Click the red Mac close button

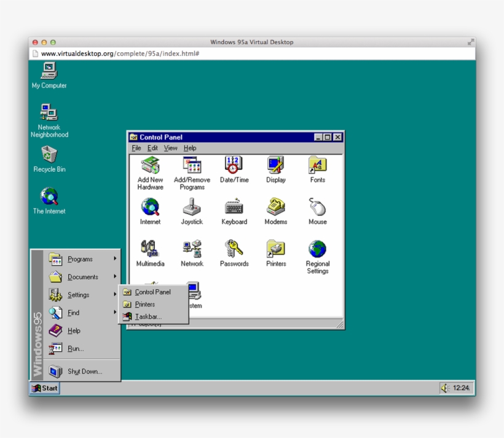point(36,42)
